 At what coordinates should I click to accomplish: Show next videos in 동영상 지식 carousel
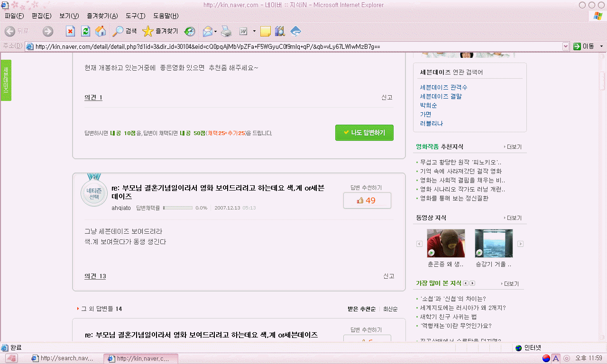point(520,244)
